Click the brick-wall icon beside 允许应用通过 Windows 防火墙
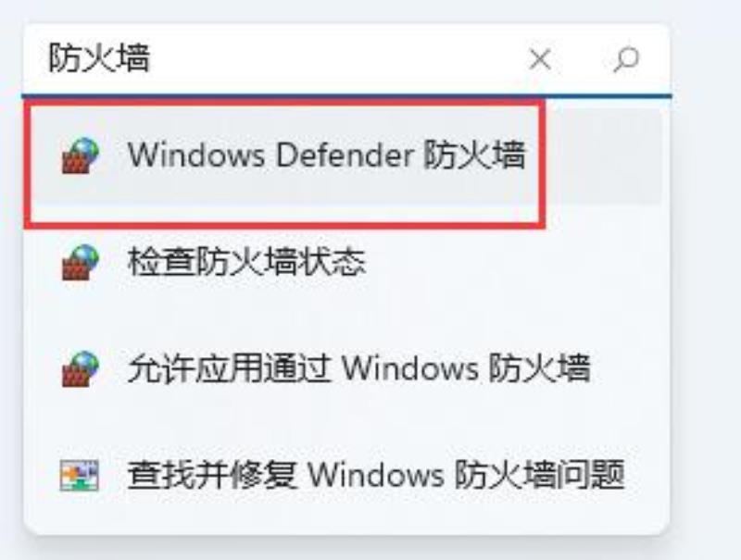 pos(81,368)
